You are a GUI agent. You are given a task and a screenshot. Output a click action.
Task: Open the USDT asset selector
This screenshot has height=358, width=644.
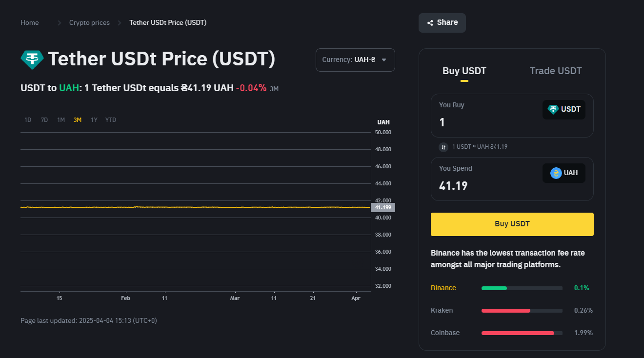tap(564, 109)
